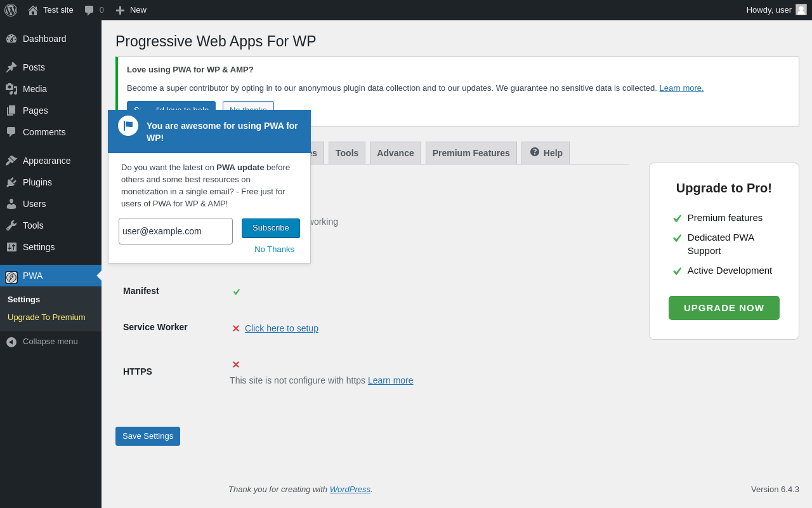Open the Test site home icon
The image size is (812, 508).
click(x=33, y=10)
